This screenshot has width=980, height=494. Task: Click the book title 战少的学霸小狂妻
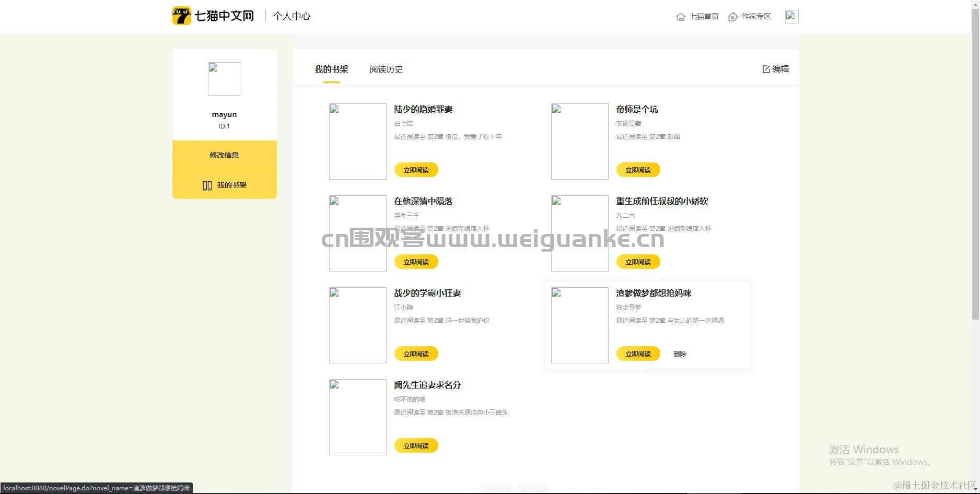427,293
